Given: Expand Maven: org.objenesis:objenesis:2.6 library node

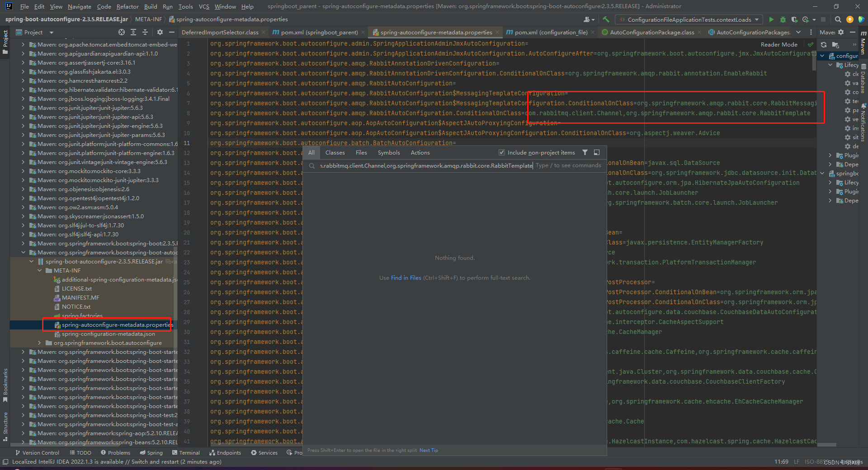Looking at the screenshot, I should tap(23, 189).
